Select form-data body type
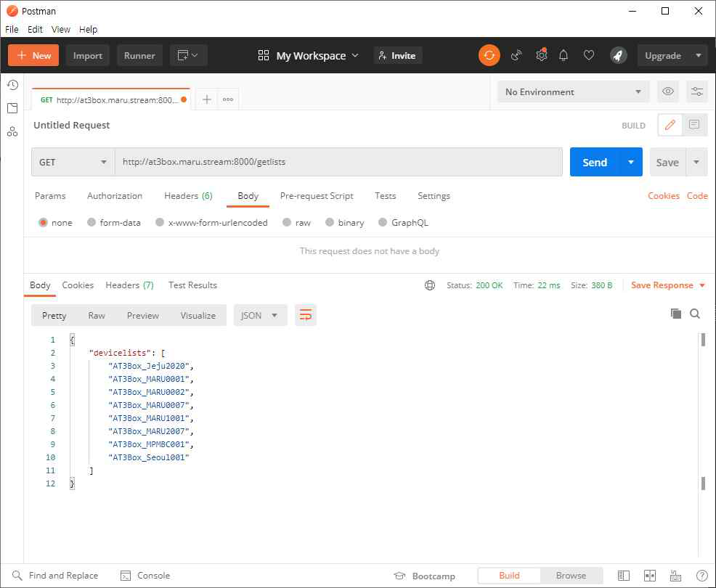This screenshot has width=716, height=588. pos(91,222)
